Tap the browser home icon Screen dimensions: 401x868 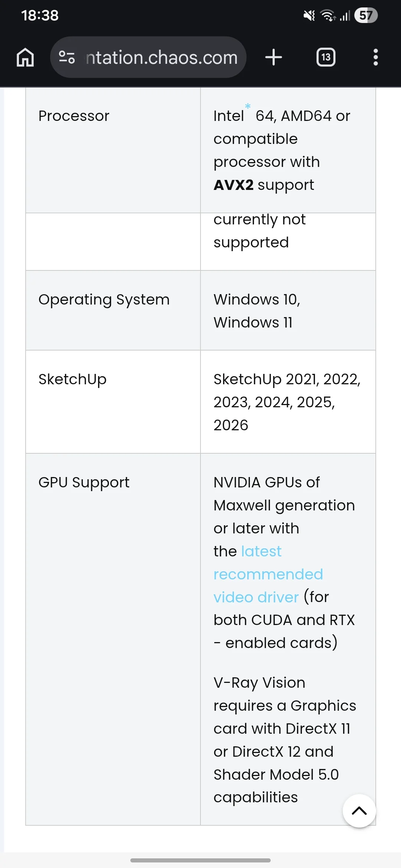click(x=25, y=57)
